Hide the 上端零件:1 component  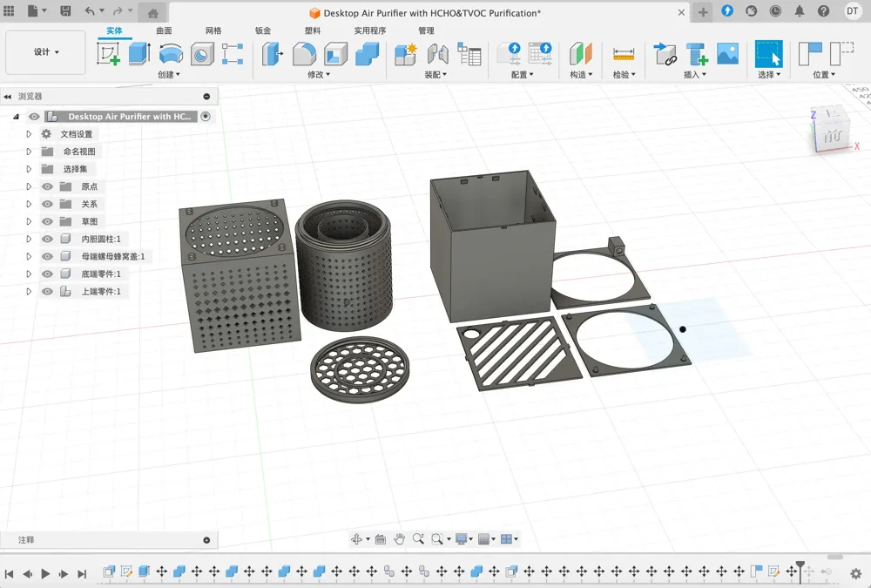[47, 291]
